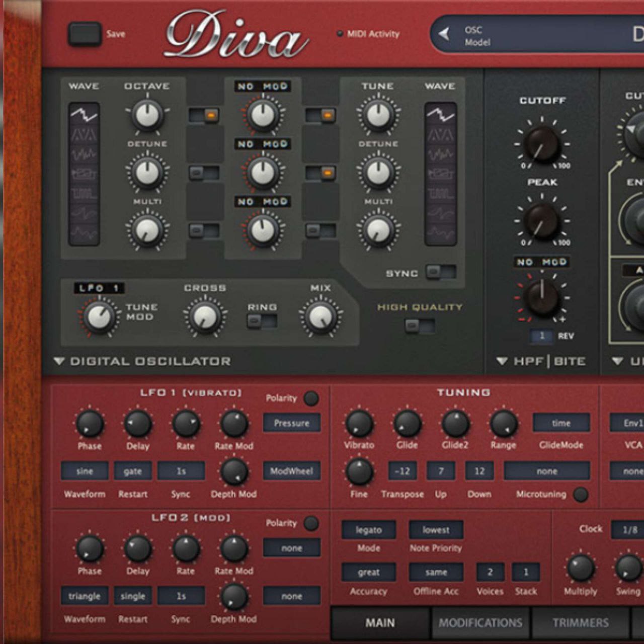Click the CROSS modulation knob
Image resolution: width=644 pixels, height=644 pixels.
coord(205,317)
